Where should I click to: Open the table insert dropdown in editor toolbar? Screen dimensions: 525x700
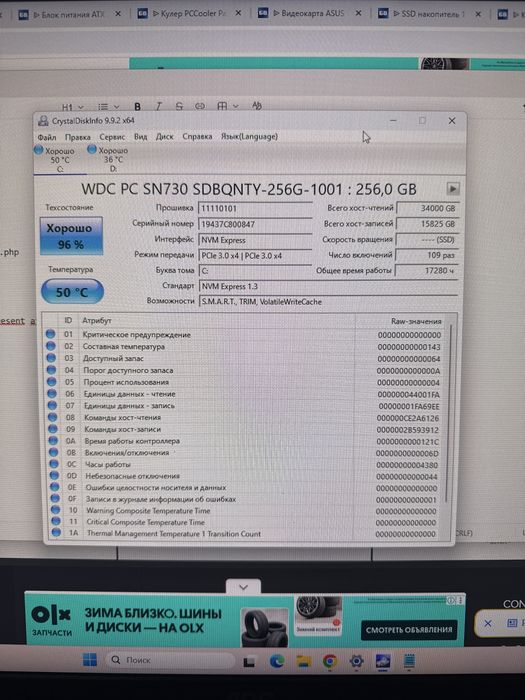coord(228,106)
